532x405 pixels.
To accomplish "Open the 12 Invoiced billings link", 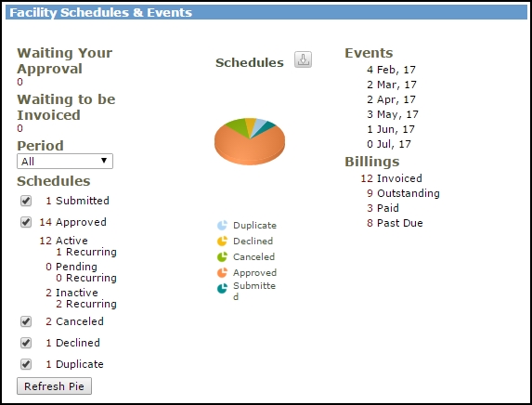I will click(x=391, y=178).
